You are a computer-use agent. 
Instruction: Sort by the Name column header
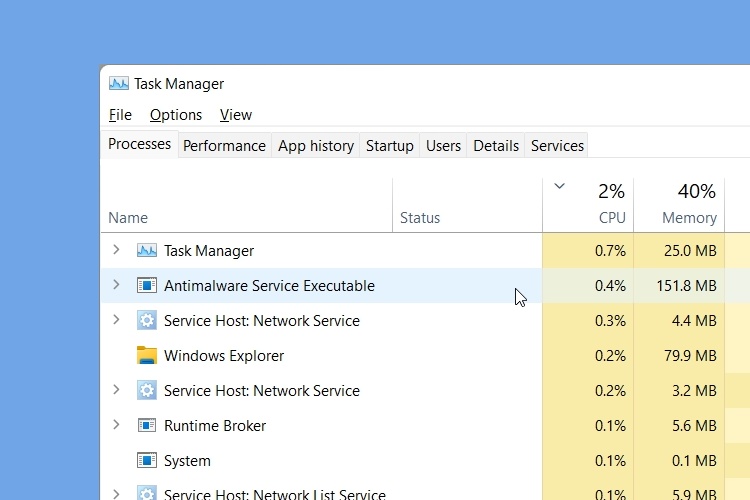click(x=128, y=217)
